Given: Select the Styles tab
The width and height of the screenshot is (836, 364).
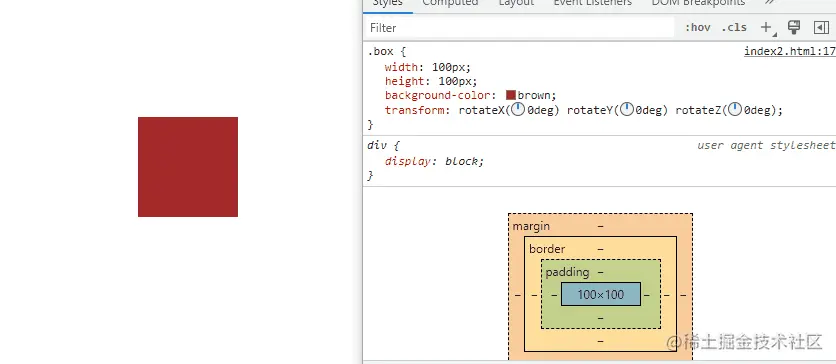Looking at the screenshot, I should [x=388, y=3].
